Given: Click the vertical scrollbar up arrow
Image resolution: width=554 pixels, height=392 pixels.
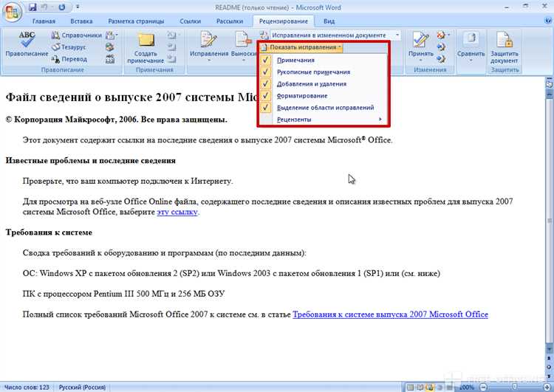Looking at the screenshot, I should 549,94.
